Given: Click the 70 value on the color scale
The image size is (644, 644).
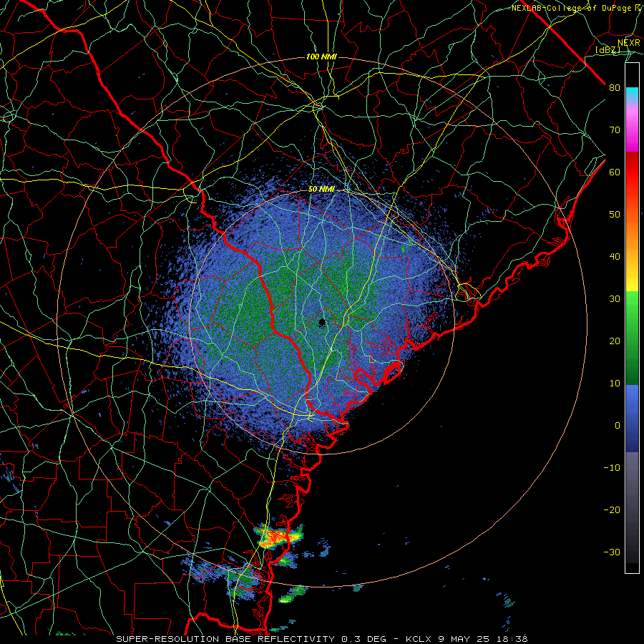Looking at the screenshot, I should pyautogui.click(x=615, y=130).
